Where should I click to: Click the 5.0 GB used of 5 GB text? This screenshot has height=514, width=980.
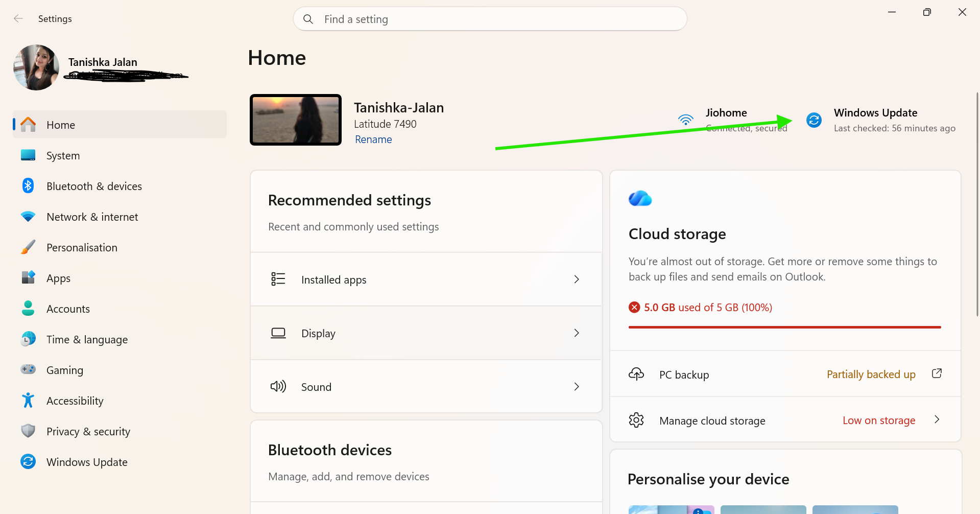pyautogui.click(x=708, y=308)
